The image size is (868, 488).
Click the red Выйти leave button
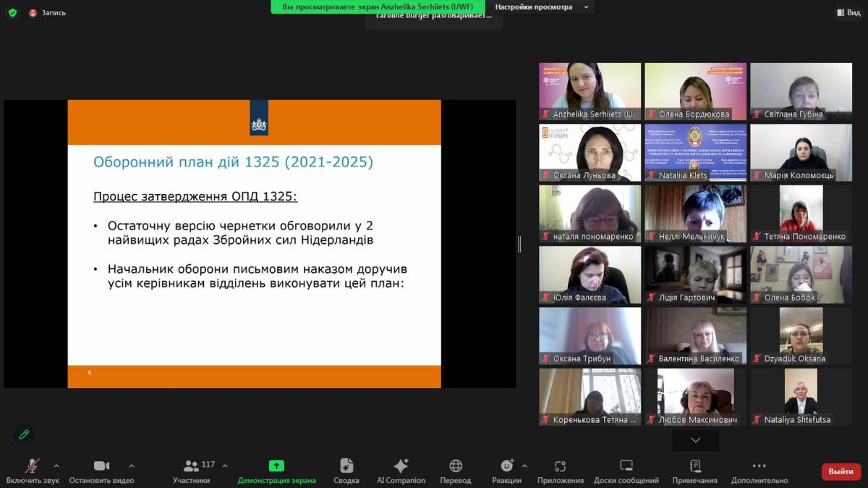(x=841, y=471)
